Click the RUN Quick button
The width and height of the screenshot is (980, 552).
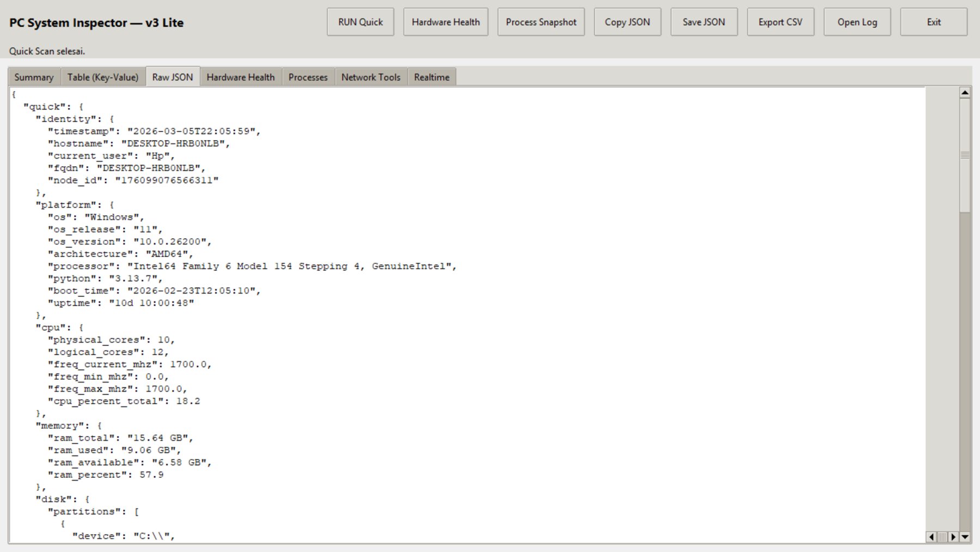tap(360, 22)
